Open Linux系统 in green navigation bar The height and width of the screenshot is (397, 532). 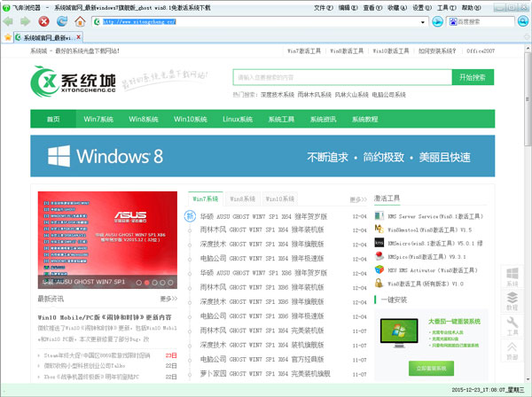point(238,119)
